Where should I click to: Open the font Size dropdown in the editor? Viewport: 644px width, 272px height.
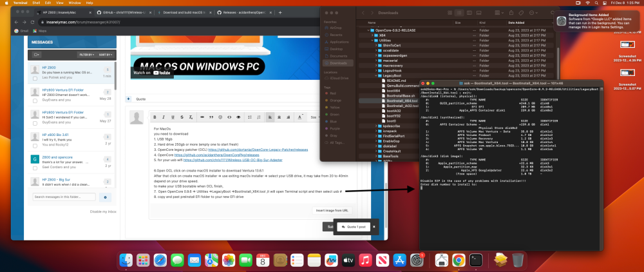coord(314,117)
